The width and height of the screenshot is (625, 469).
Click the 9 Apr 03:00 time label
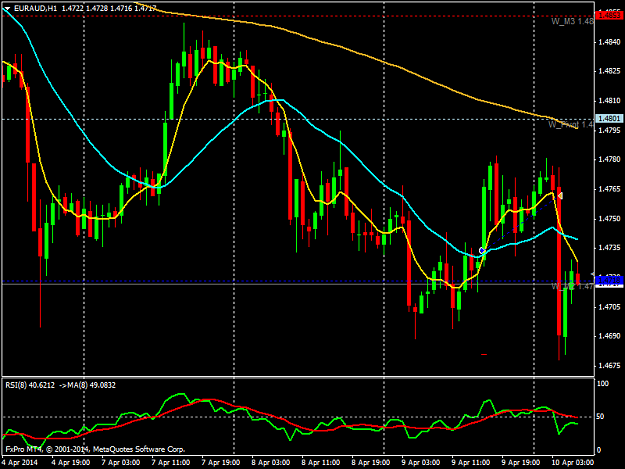[421, 463]
